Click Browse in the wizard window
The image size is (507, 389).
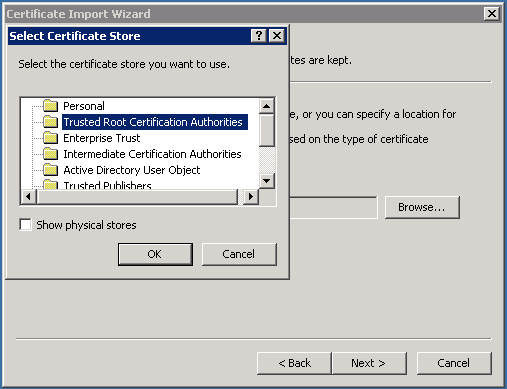coord(422,207)
